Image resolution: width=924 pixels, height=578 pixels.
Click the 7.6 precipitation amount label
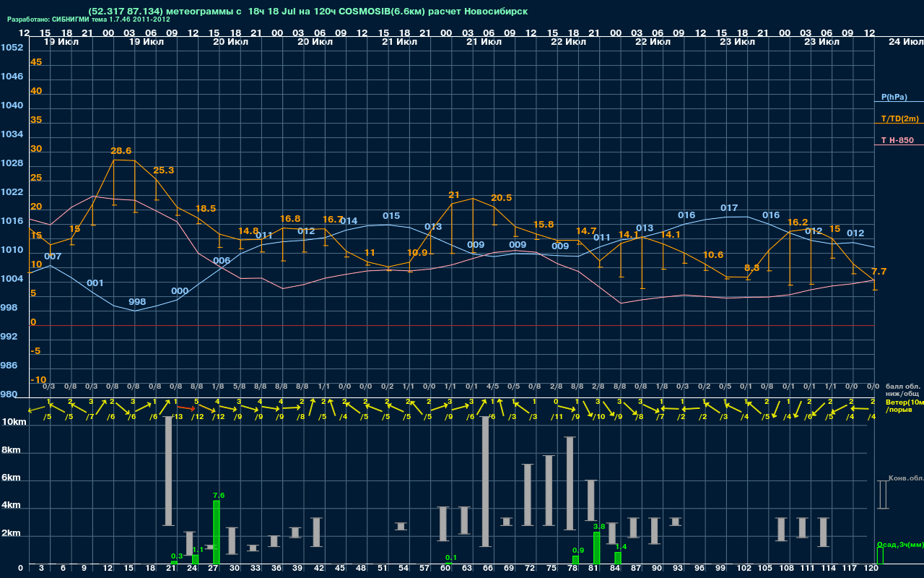tap(219, 496)
